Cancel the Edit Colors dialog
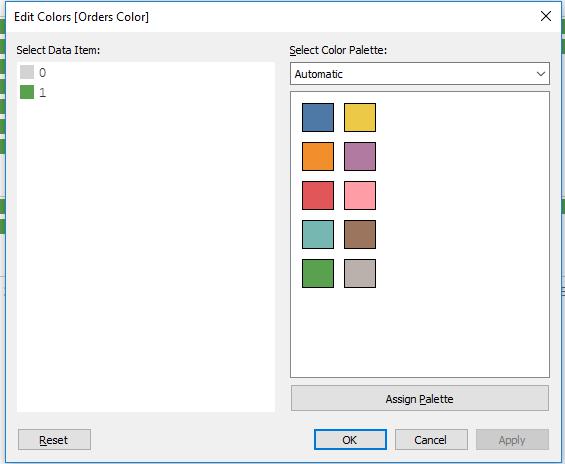Screen dimensions: 565x464 pos(431,440)
